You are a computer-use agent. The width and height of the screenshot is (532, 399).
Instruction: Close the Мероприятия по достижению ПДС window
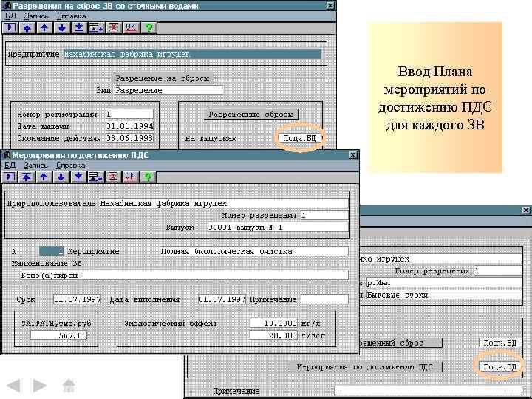[353, 155]
